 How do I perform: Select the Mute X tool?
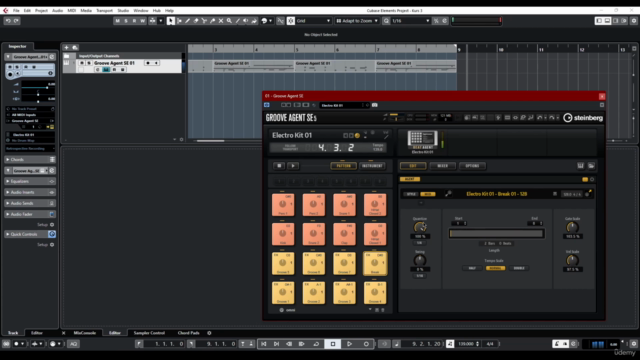[221, 21]
